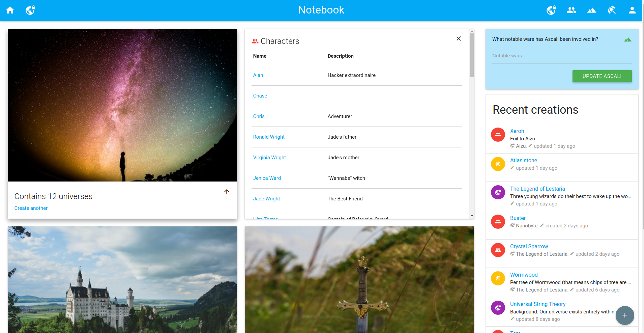This screenshot has height=333, width=644.
Task: Click the "Wannabe" witch description
Action: pyautogui.click(x=346, y=178)
